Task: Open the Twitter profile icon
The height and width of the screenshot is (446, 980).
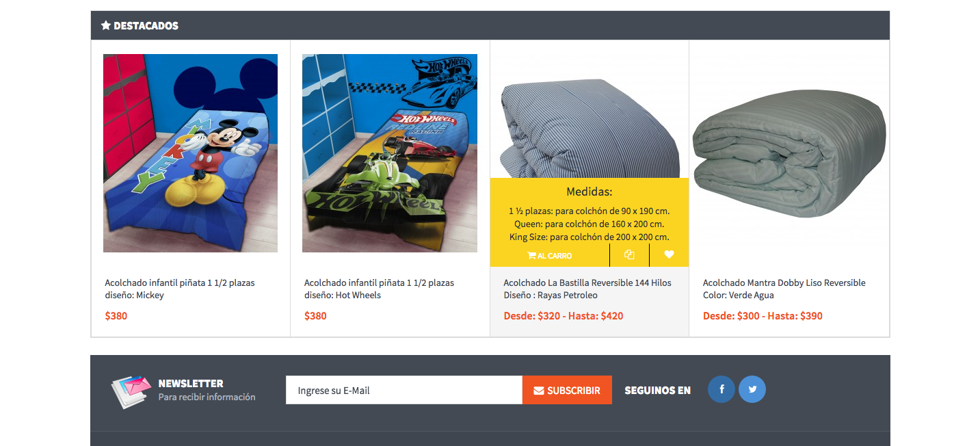Action: (x=752, y=389)
